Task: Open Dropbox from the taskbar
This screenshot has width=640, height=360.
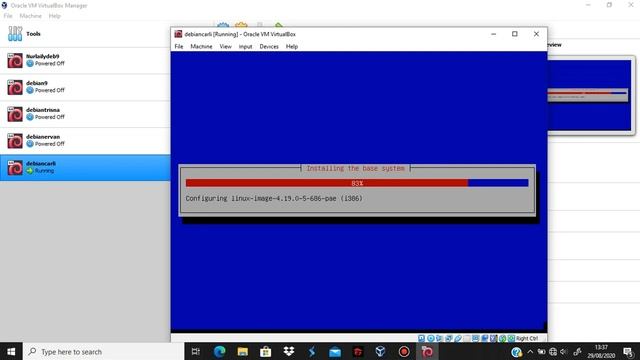Action: pos(289,351)
